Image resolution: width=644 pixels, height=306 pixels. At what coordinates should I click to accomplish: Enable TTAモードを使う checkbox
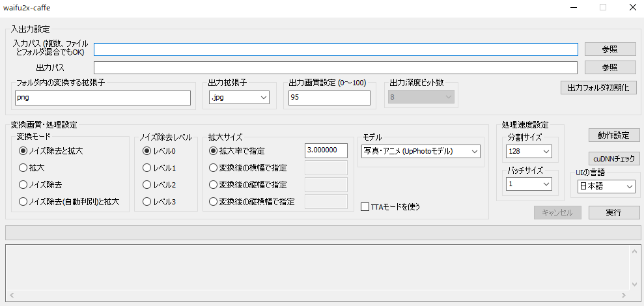390,206
